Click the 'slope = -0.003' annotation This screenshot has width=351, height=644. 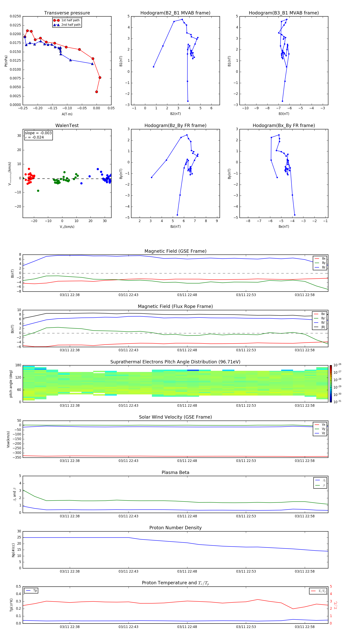[38, 133]
